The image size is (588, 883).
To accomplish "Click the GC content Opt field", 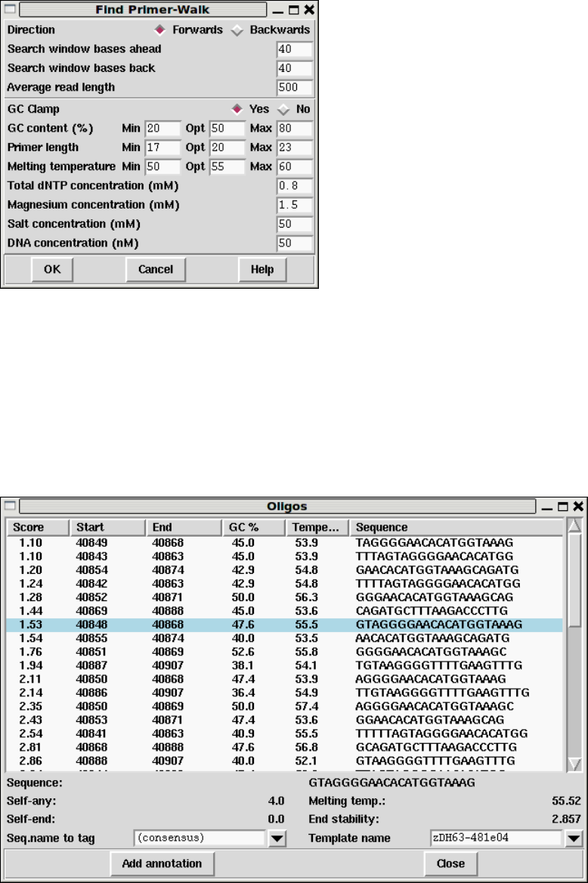I will pyautogui.click(x=227, y=129).
